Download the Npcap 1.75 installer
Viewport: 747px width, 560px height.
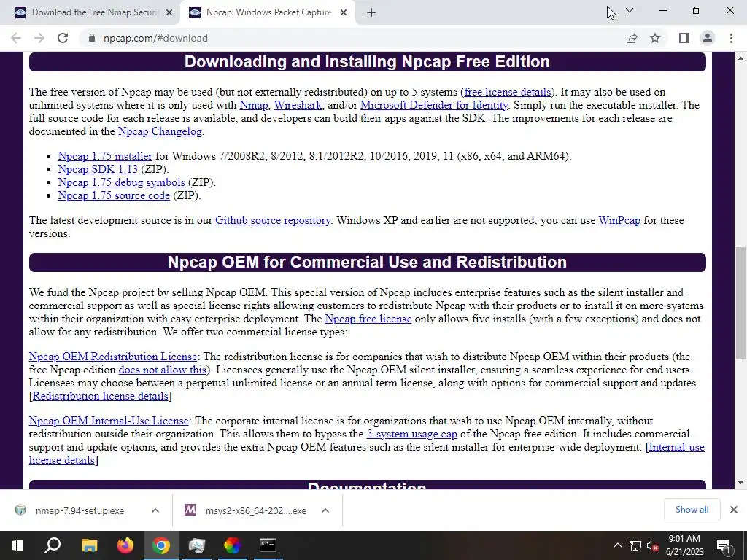coord(105,156)
